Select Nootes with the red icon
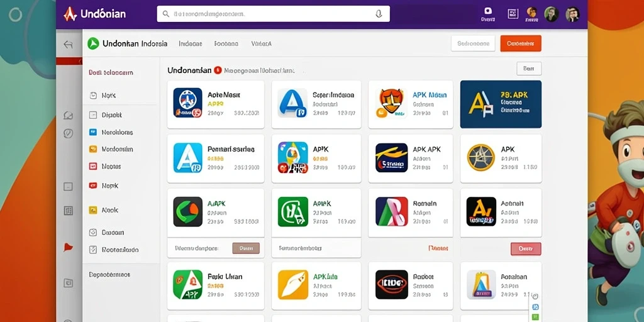The height and width of the screenshot is (322, 644). 105,166
